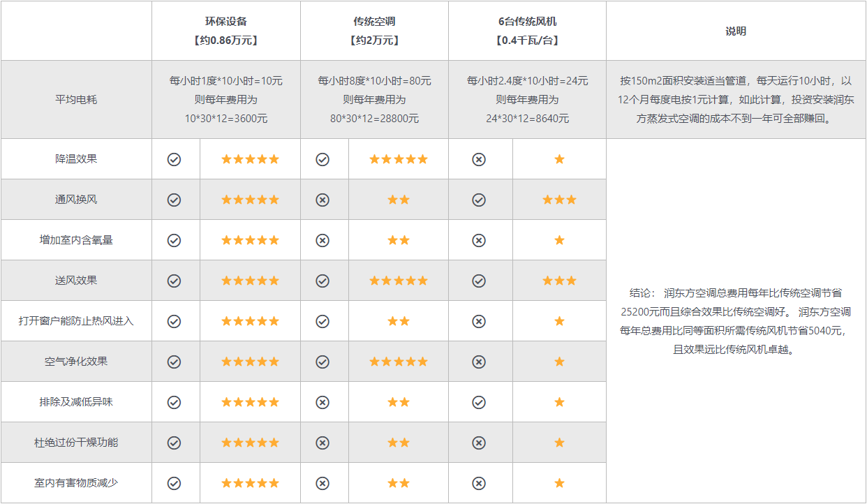Click the 降温效果 checkmark under 环保设备
The width and height of the screenshot is (867, 504).
pos(175,159)
